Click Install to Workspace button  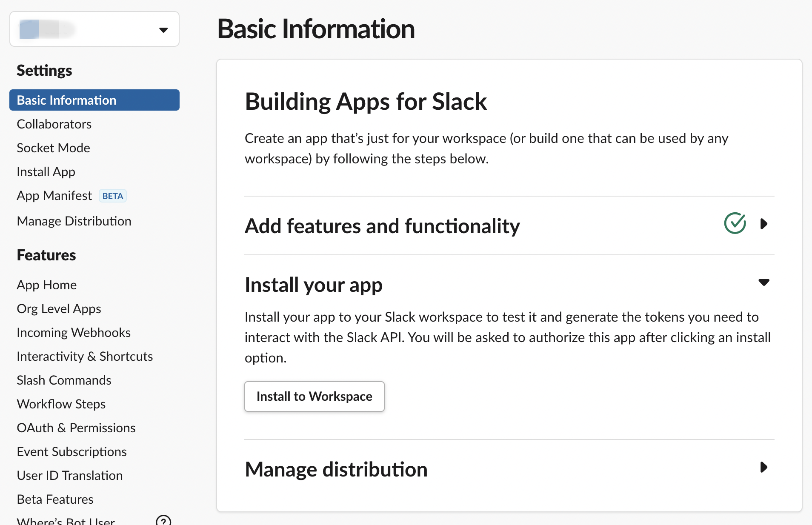pos(314,397)
